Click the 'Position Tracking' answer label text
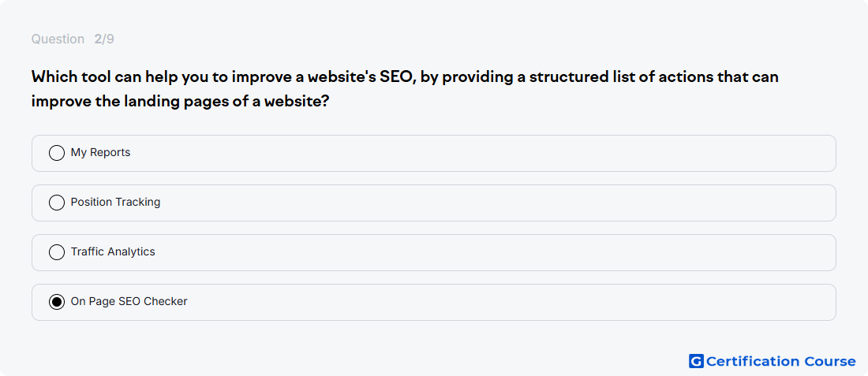The width and height of the screenshot is (868, 376). (115, 203)
